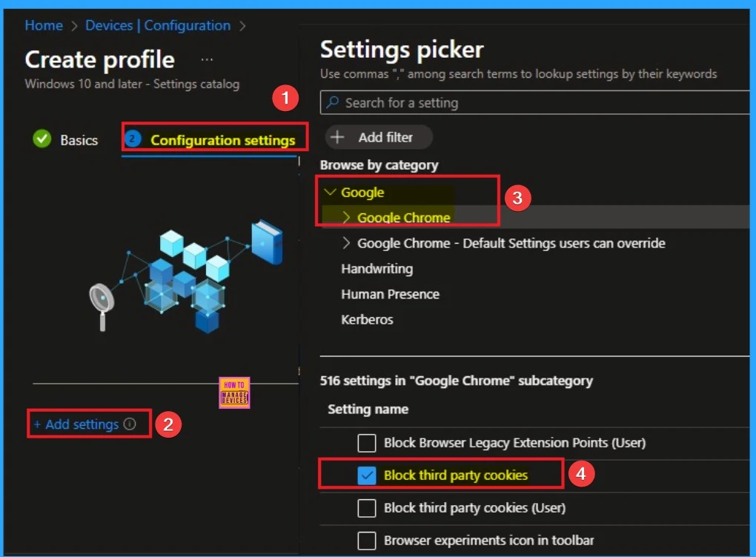756x557 pixels.
Task: Open Devices | Configuration breadcrumb
Action: pyautogui.click(x=158, y=25)
